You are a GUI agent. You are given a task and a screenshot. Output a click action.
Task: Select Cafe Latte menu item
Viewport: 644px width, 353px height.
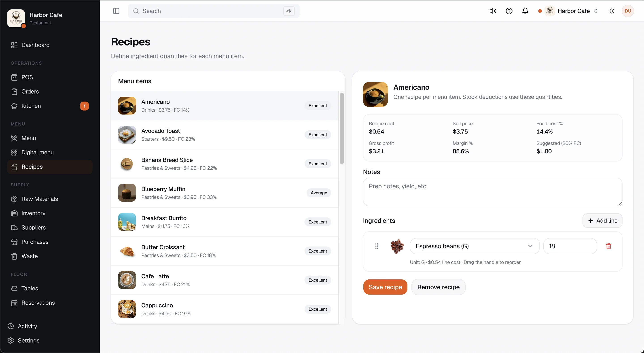click(225, 280)
